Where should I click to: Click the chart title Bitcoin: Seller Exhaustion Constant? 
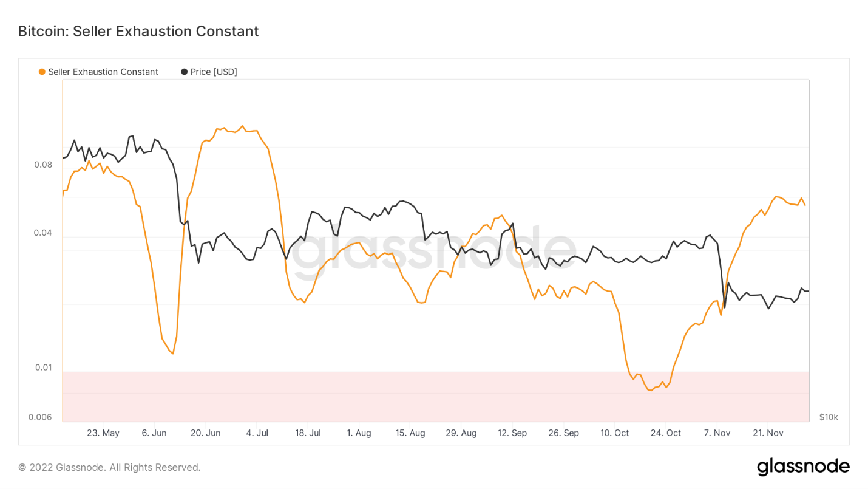pos(138,31)
